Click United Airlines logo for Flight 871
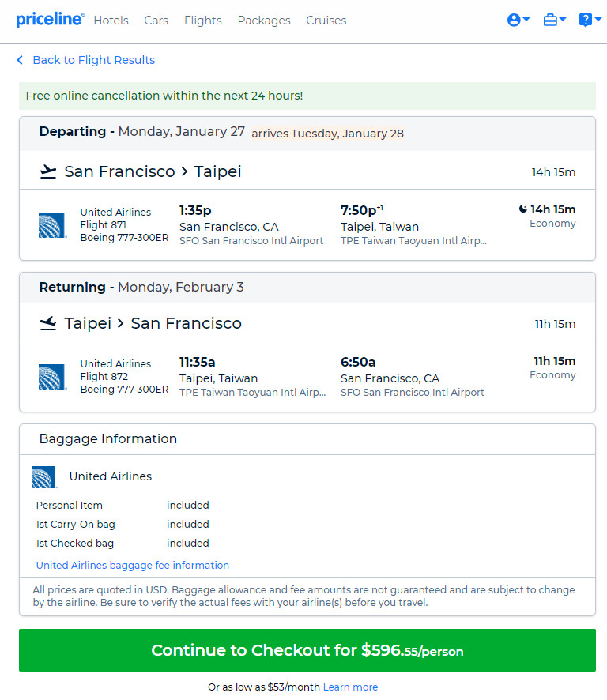Viewport: 607px width, 700px height. tap(52, 225)
